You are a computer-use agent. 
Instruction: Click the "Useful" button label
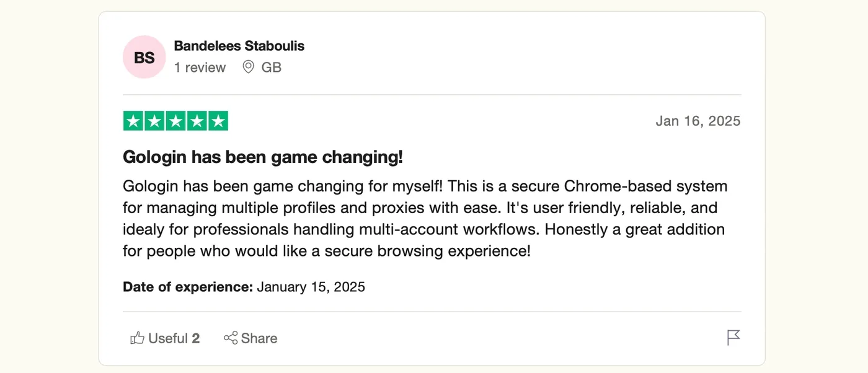pyautogui.click(x=168, y=338)
